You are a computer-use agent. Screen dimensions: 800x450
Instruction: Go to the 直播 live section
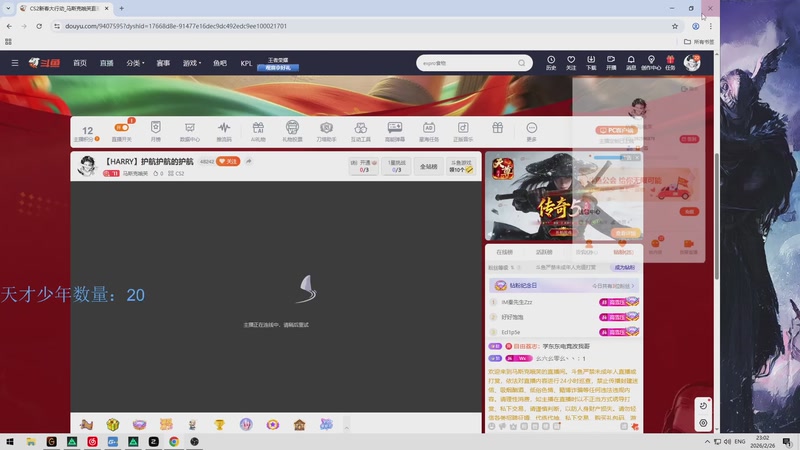click(107, 63)
